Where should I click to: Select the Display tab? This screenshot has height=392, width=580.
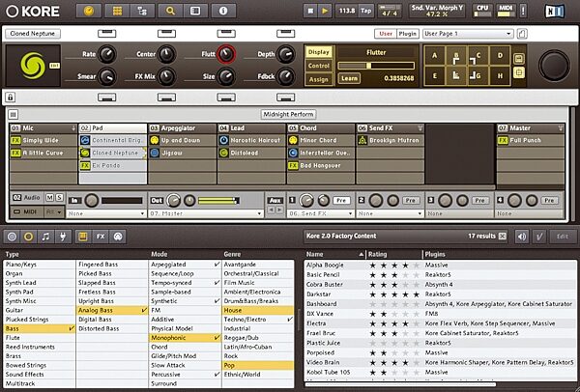tap(318, 52)
